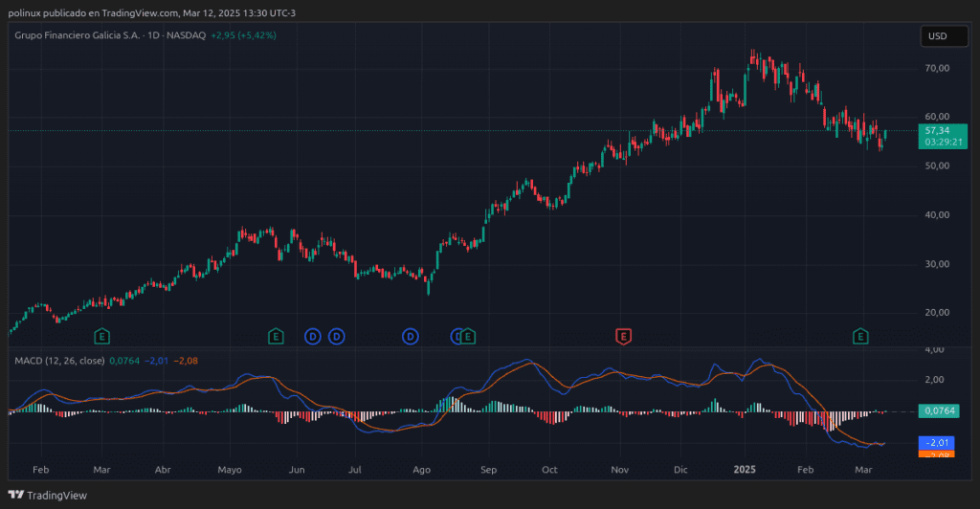Click the 2025 label on the time axis
Screen dimensions: 980x509
click(x=745, y=471)
